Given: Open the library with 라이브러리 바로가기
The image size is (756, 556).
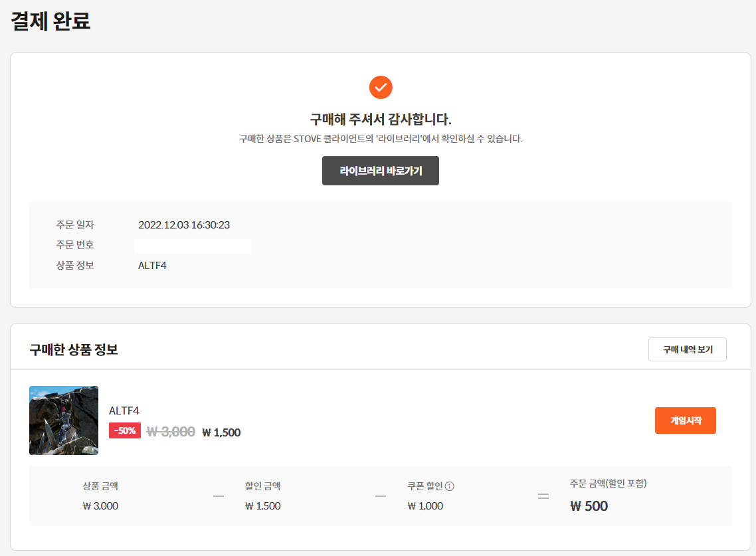Looking at the screenshot, I should 381,171.
